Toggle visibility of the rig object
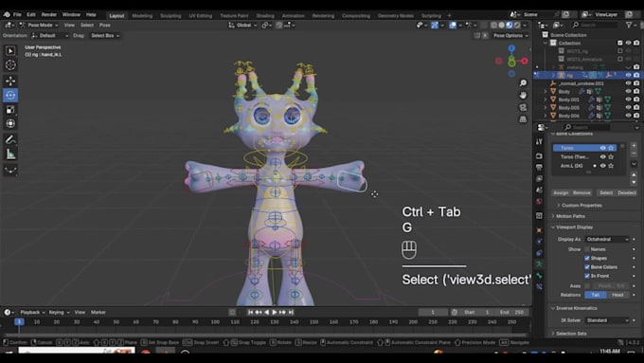 coord(629,75)
